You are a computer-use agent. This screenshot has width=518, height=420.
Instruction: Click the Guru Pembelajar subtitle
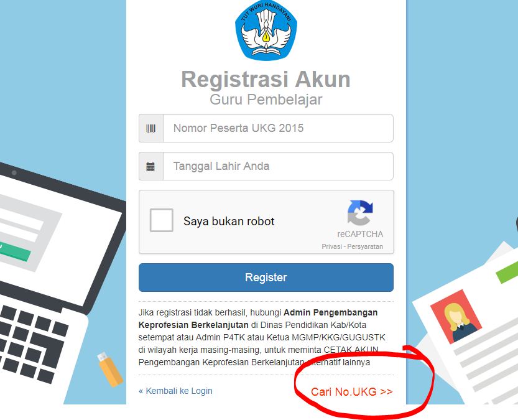(x=266, y=100)
